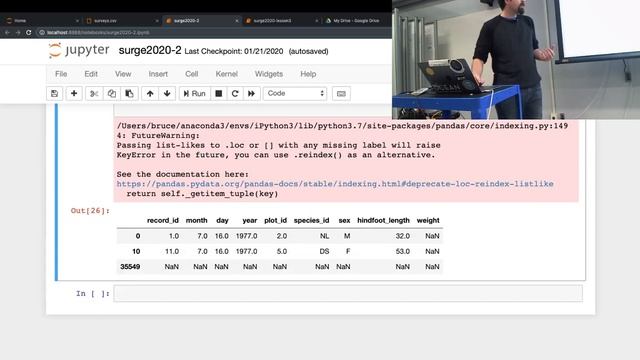Move selected cell up arrow
Image resolution: width=640 pixels, height=360 pixels.
click(x=150, y=93)
